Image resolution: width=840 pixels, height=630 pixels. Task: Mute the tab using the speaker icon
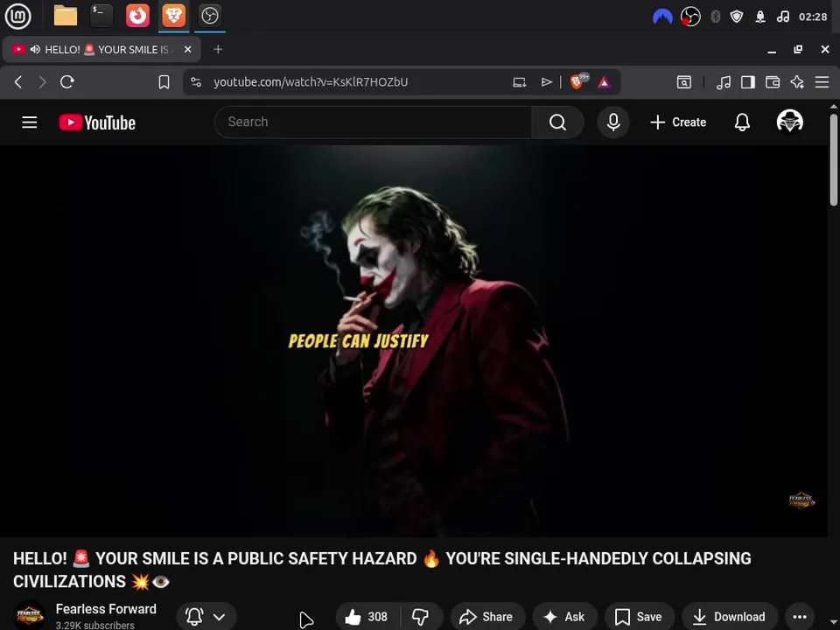click(x=35, y=49)
